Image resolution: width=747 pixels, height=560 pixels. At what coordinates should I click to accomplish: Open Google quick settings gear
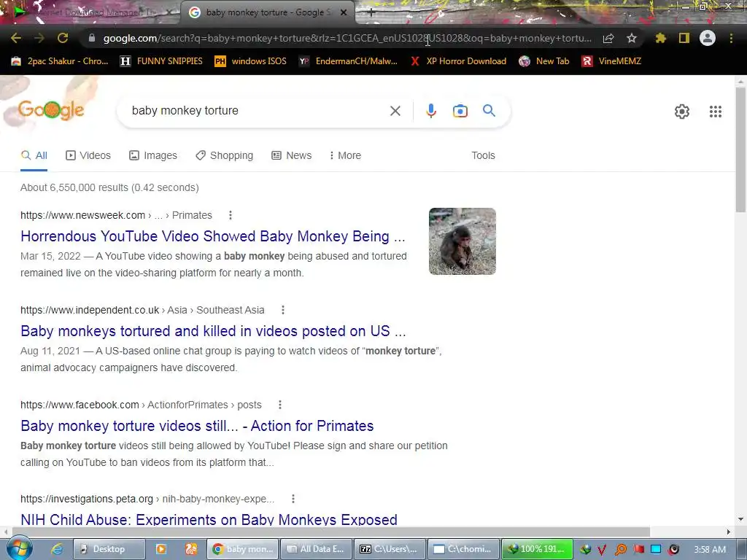tap(682, 112)
